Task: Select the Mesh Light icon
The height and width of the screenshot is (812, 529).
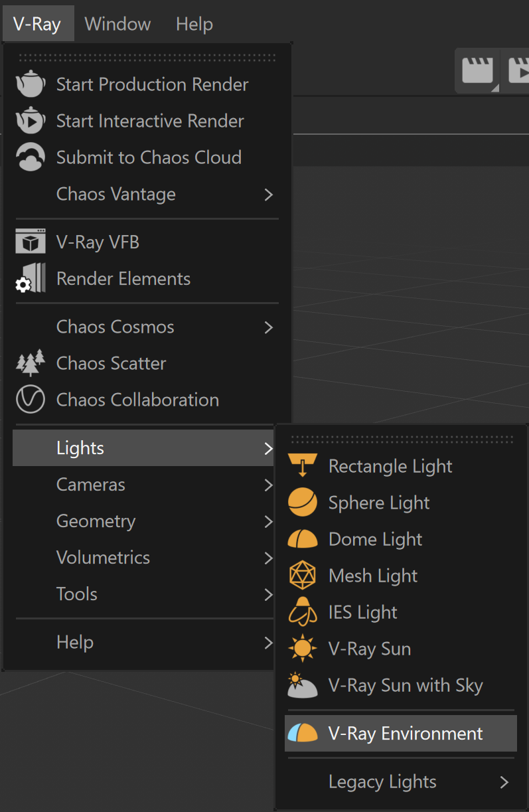Action: coord(303,576)
